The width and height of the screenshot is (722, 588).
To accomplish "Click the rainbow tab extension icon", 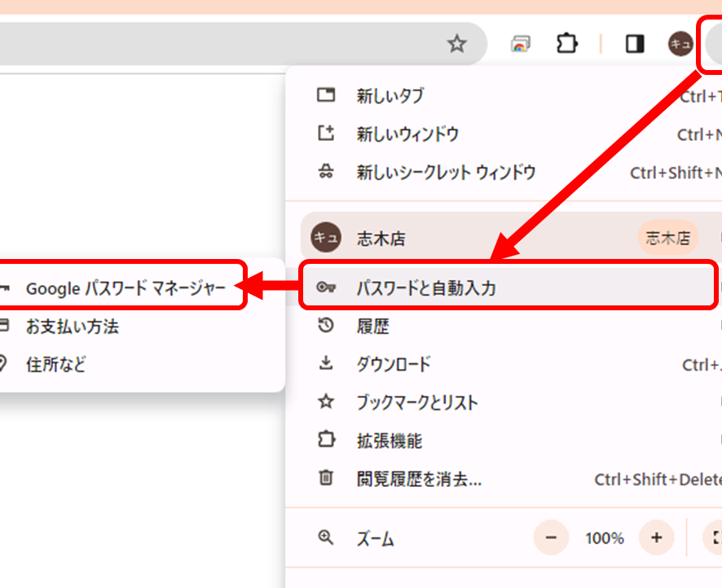I will point(520,44).
